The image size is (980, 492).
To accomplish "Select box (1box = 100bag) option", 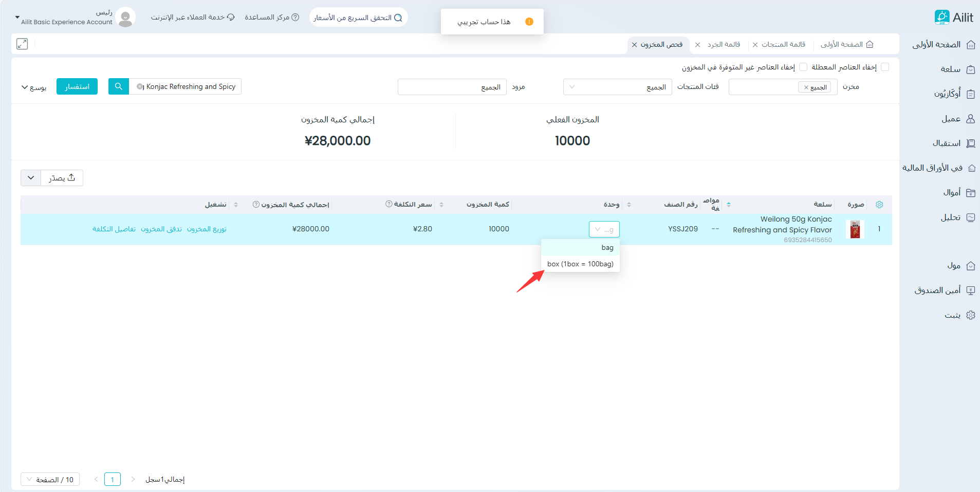I will pos(580,264).
